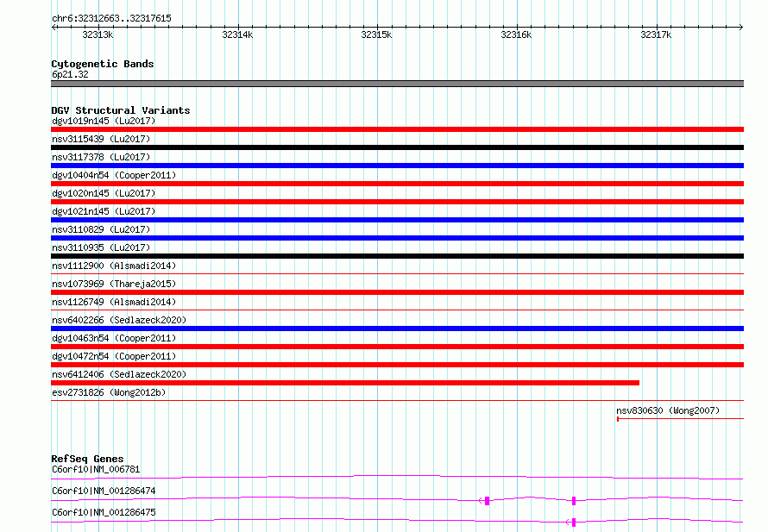The height and width of the screenshot is (532, 768).
Task: Open the dgv10404n54 (Cooper2011) variant label
Action: coord(114,175)
